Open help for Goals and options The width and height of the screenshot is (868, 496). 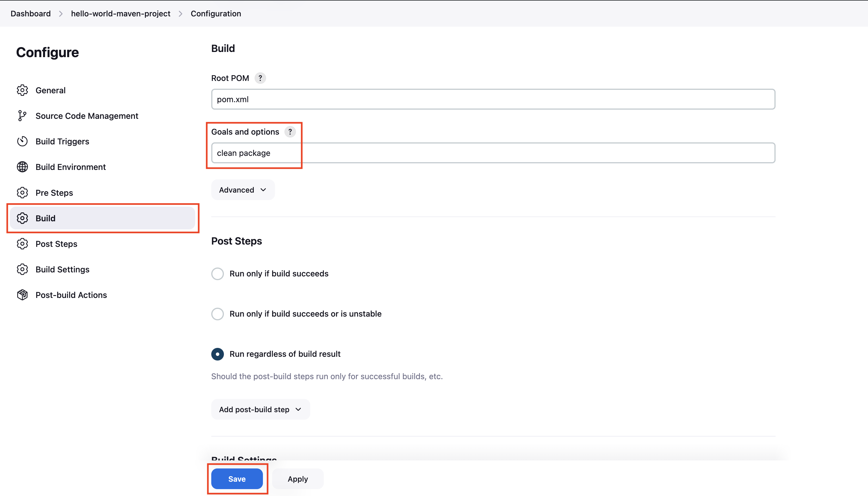click(x=290, y=132)
